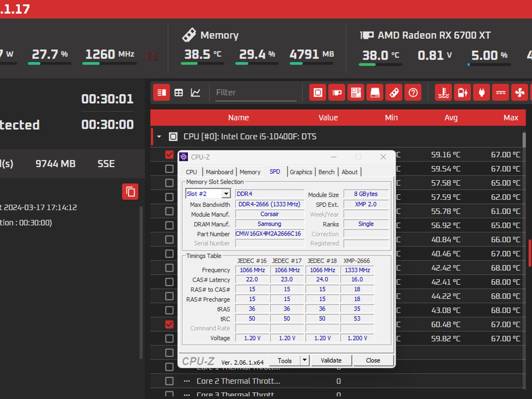532x399 pixels.
Task: Open the Tools dropdown arrow in CPU-Z
Action: 304,360
